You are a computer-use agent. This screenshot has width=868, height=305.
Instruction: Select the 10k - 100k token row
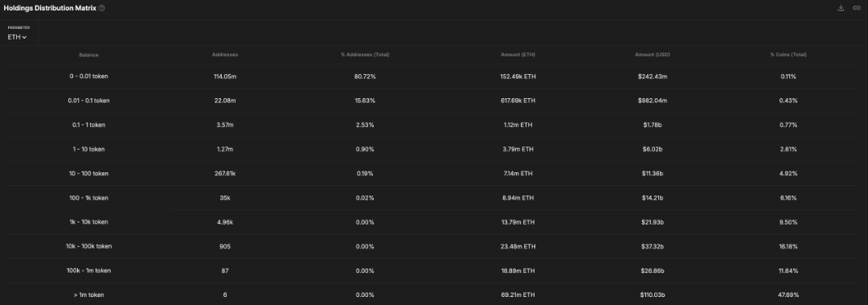[432, 246]
